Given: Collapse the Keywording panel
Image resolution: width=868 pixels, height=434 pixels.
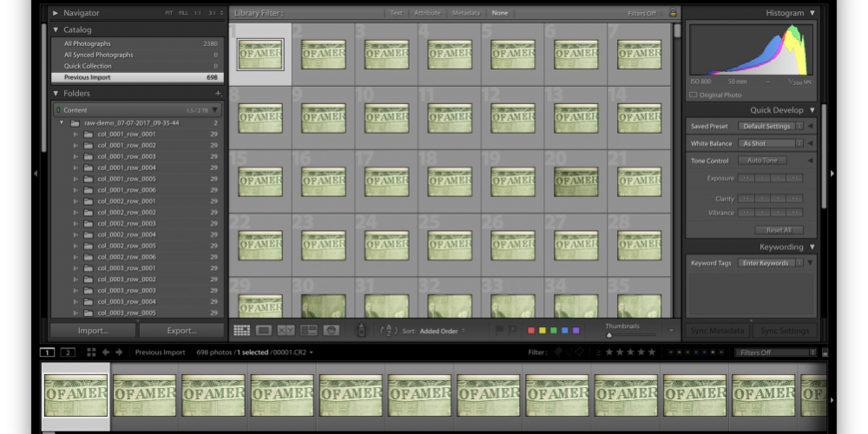Looking at the screenshot, I should (812, 247).
